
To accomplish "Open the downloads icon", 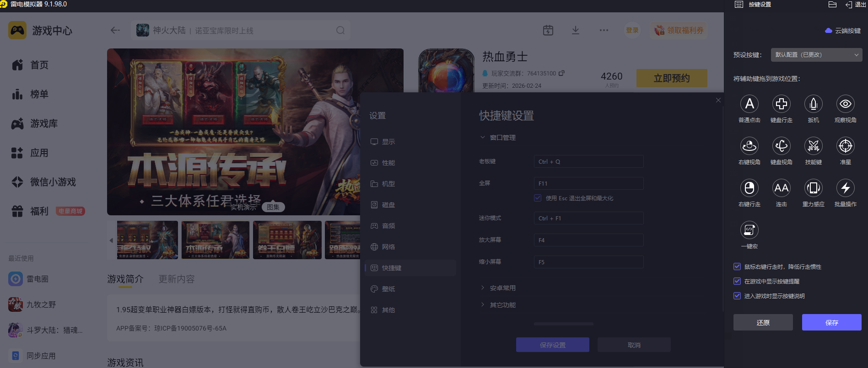I will coord(576,30).
